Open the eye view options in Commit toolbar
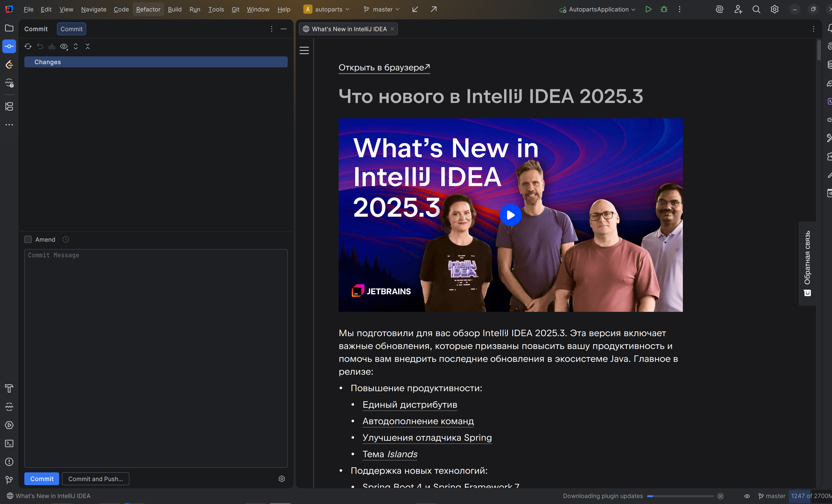 pyautogui.click(x=64, y=46)
